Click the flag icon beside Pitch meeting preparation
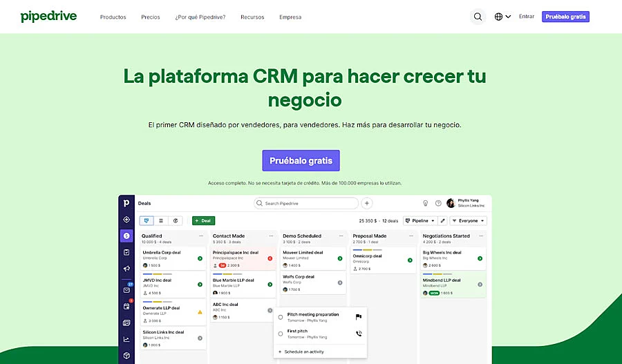This screenshot has width=622, height=364. pos(359,317)
